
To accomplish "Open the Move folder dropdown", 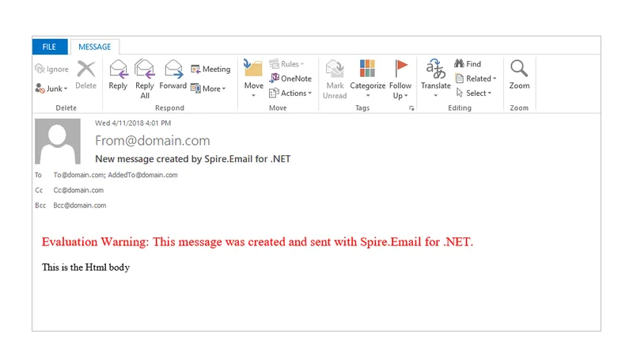I will 253,79.
